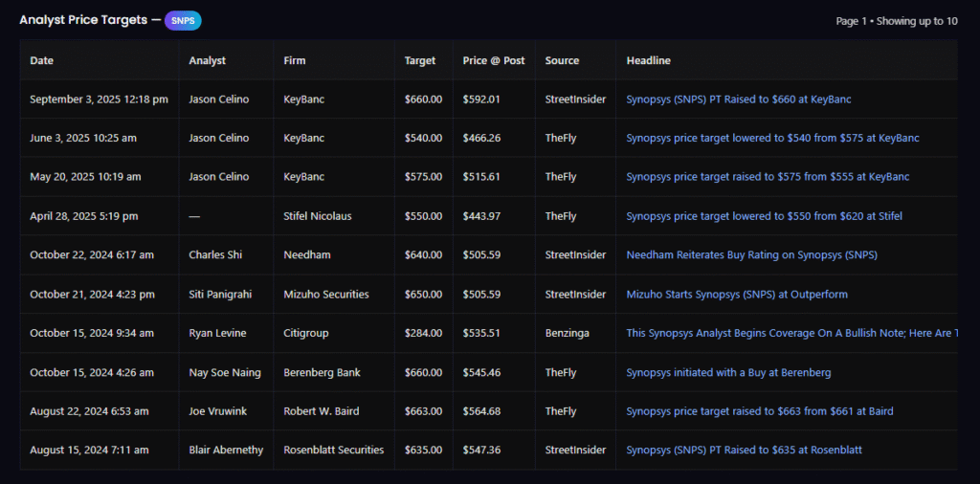Open Baird price target raised to $663 headline
980x484 pixels.
click(x=759, y=411)
